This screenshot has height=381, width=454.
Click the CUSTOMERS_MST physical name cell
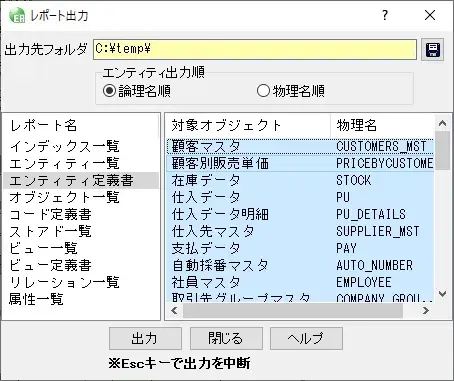tap(381, 146)
